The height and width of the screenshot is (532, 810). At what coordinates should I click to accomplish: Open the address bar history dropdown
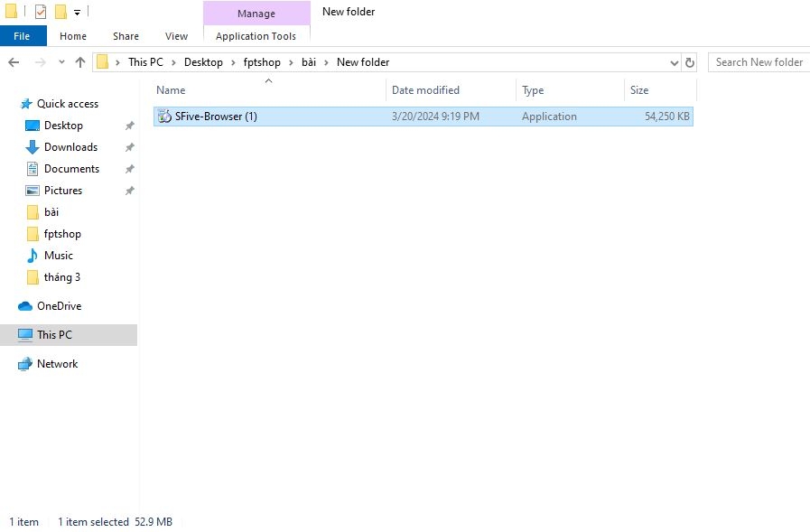[675, 62]
